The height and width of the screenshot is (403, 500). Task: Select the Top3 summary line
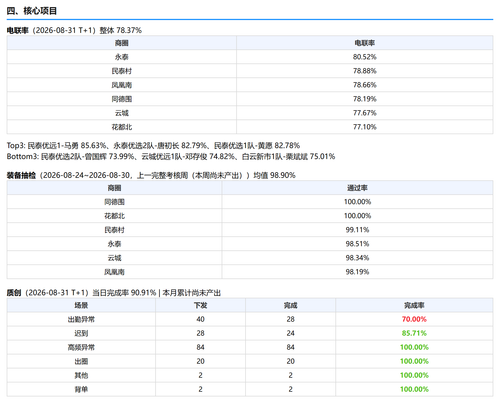[x=153, y=146]
